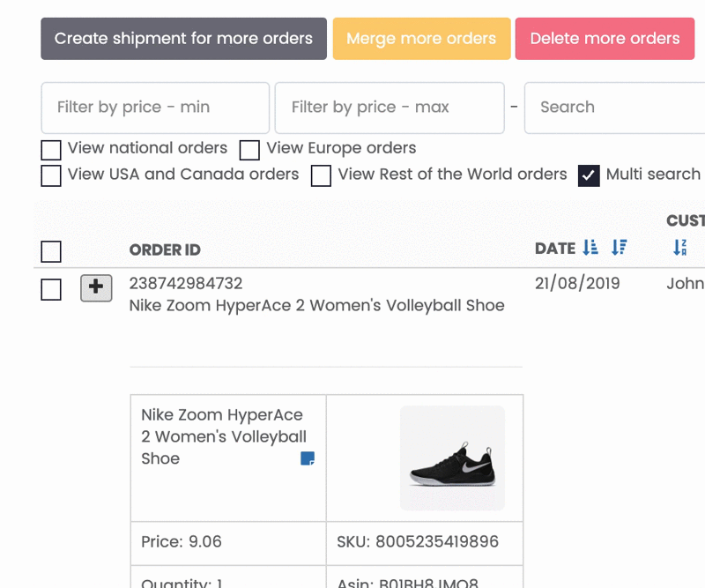Click Create shipment for more orders
Screen dimensions: 705x588
point(184,39)
